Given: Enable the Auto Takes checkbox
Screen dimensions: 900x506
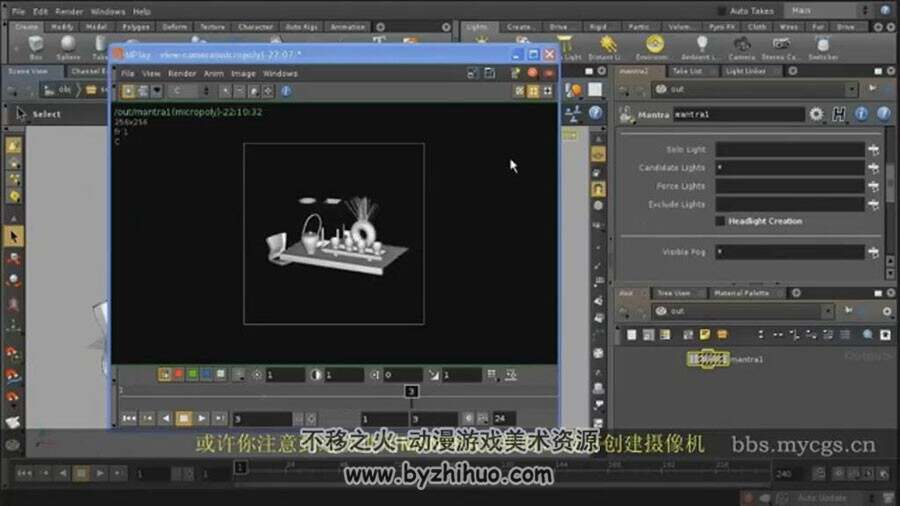Looking at the screenshot, I should (x=721, y=11).
